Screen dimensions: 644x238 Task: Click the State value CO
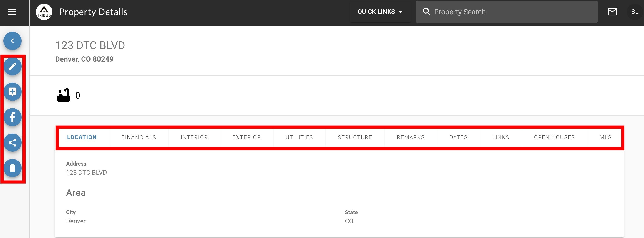(x=349, y=221)
